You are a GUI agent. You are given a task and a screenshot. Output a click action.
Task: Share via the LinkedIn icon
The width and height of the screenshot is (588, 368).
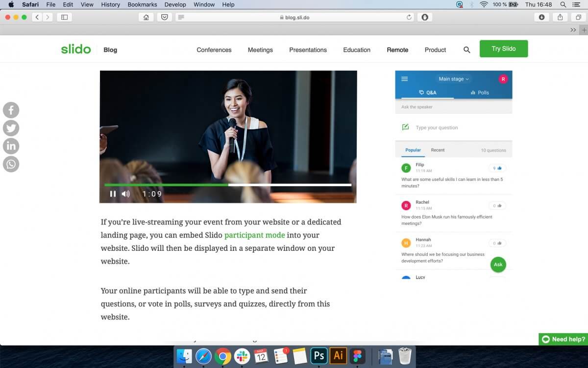click(11, 146)
